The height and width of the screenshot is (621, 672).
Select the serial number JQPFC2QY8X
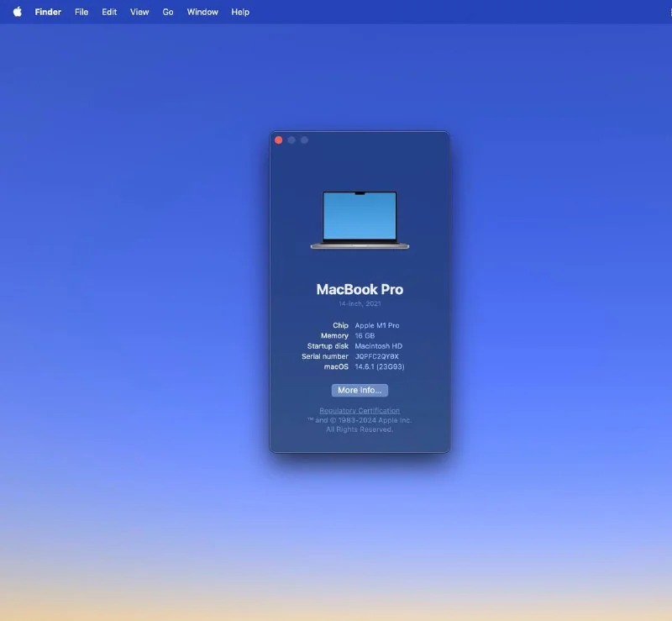coord(377,356)
